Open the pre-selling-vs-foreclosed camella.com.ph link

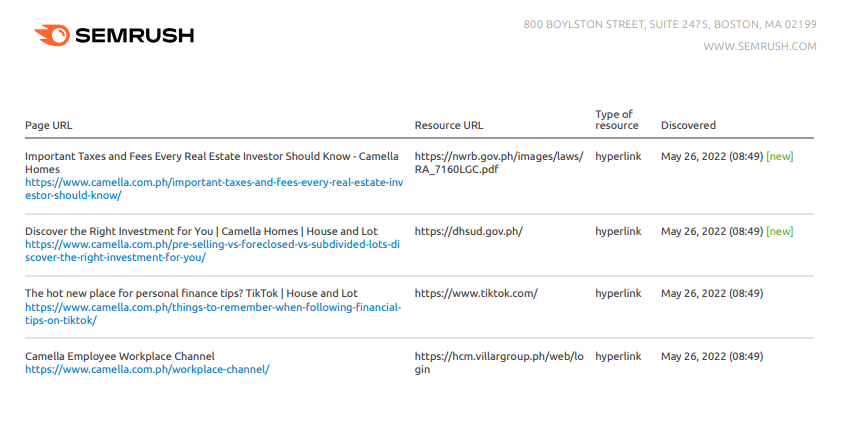(x=212, y=251)
